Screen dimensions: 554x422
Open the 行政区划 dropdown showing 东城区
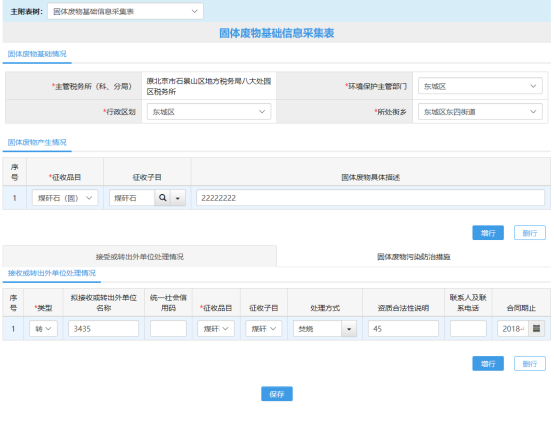point(209,112)
